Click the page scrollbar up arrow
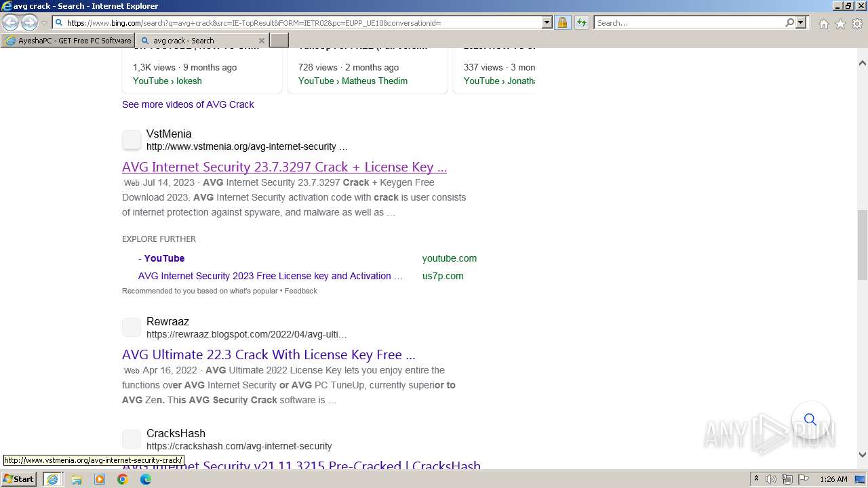Screen dimensions: 868x488 [x=863, y=63]
